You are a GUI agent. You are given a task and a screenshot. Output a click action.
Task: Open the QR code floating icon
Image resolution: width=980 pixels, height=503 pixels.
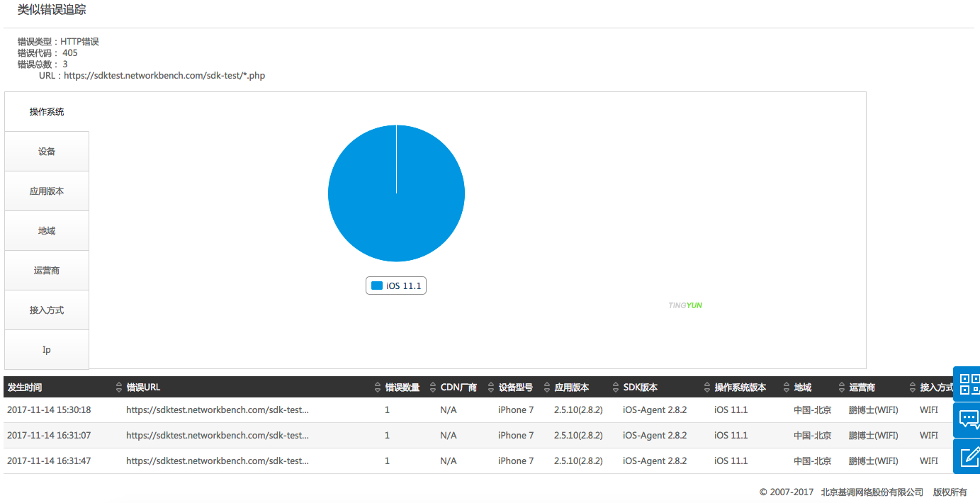pyautogui.click(x=968, y=384)
